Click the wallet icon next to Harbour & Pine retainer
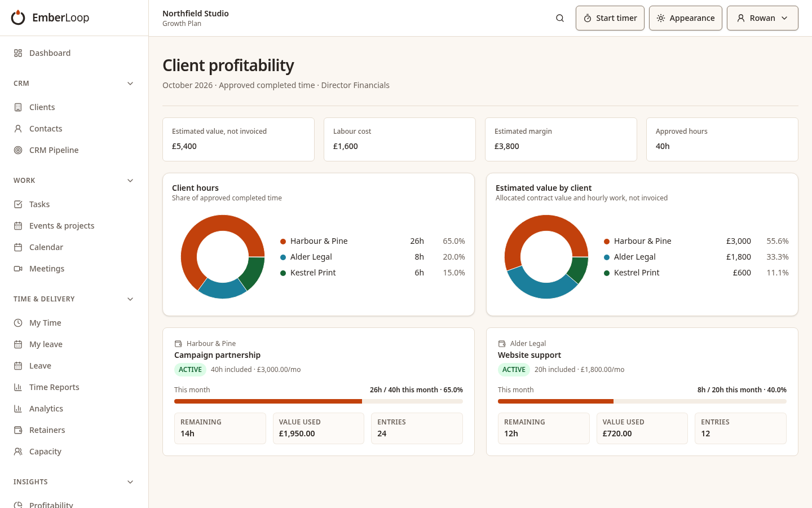The height and width of the screenshot is (508, 812). [178, 344]
